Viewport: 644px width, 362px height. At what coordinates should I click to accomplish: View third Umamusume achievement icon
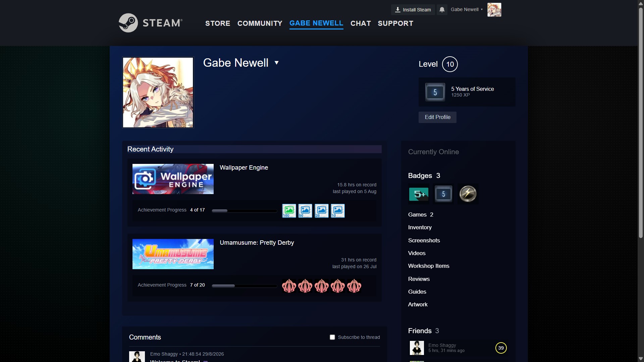[x=322, y=286]
